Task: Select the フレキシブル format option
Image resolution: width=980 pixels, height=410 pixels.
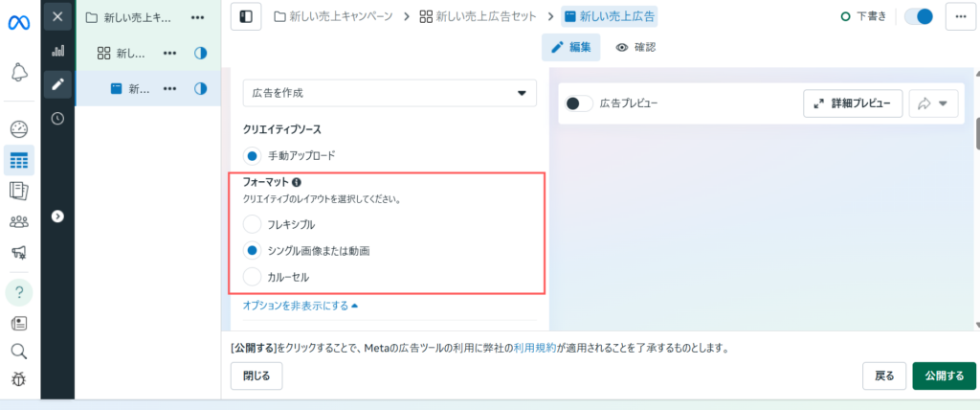Action: click(x=253, y=224)
